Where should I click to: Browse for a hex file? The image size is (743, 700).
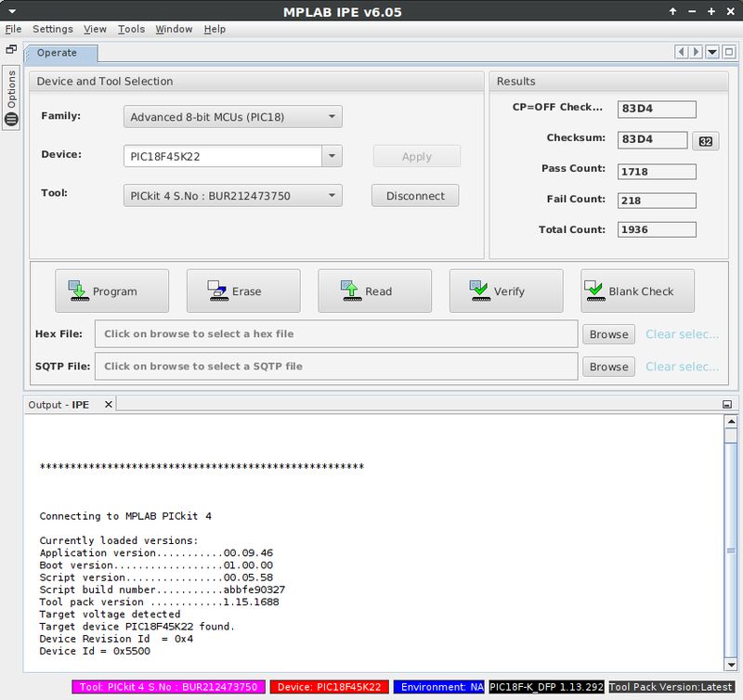[608, 334]
